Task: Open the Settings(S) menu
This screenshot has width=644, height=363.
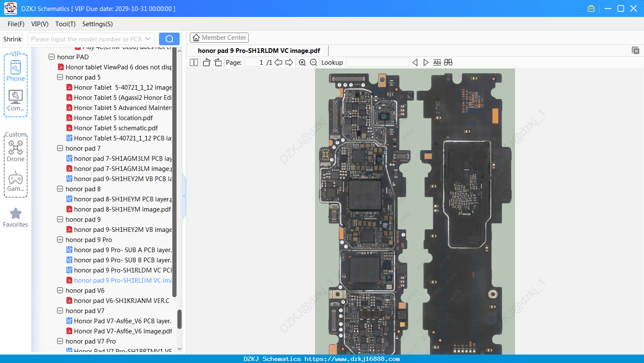Action: pyautogui.click(x=98, y=24)
